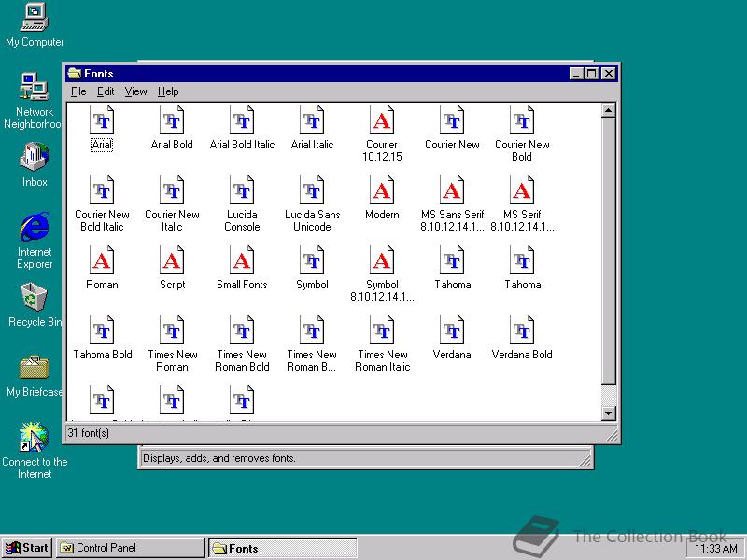Click the Arial Bold Italic font icon

[242, 120]
